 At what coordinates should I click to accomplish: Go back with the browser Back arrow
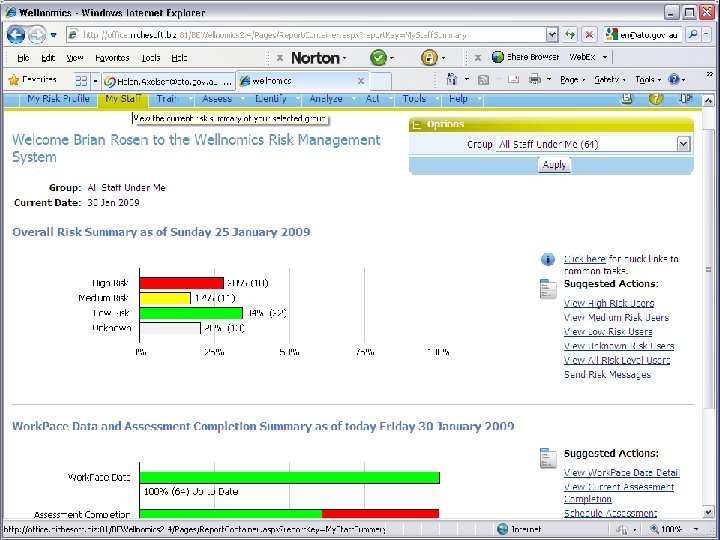(x=16, y=34)
